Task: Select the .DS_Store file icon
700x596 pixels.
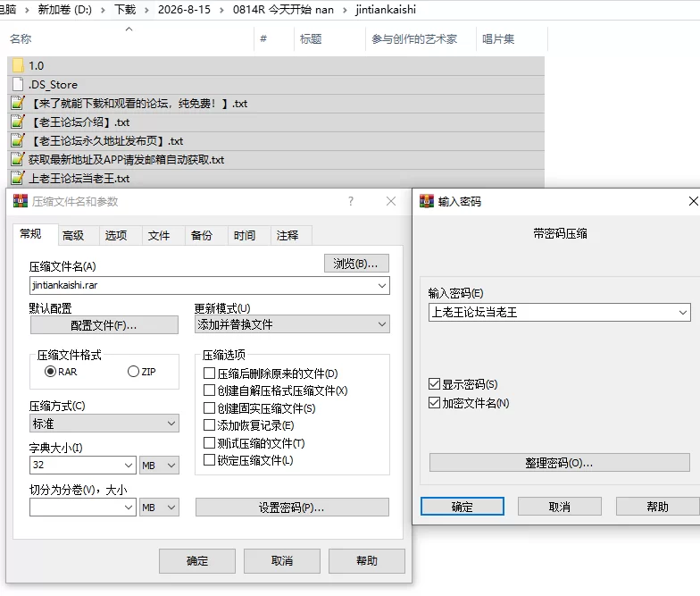Action: 18,84
